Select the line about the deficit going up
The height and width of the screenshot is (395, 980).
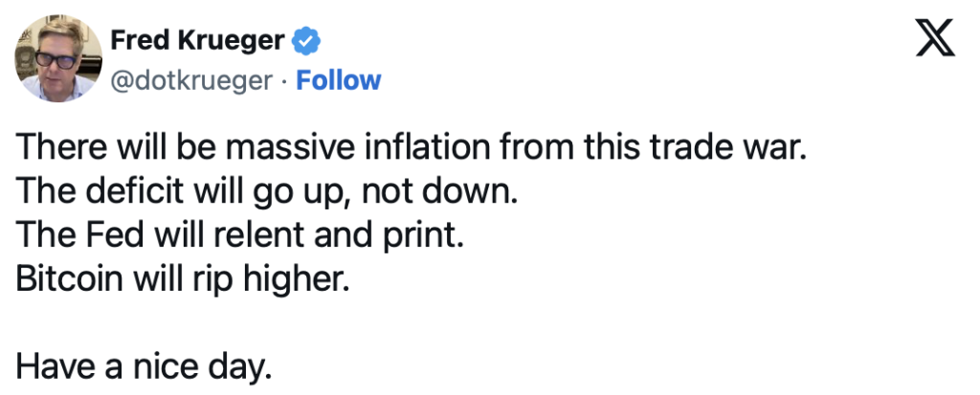point(267,192)
